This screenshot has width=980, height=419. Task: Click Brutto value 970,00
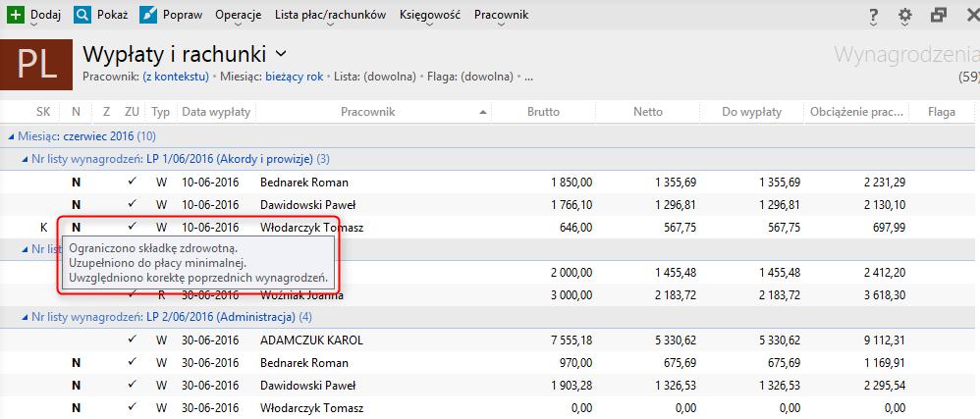[x=578, y=363]
